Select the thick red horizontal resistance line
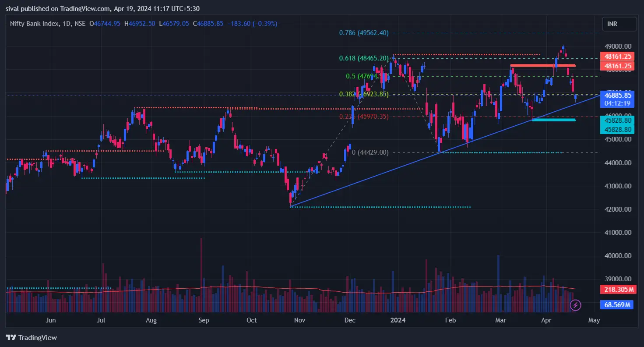This screenshot has width=644, height=347. tap(543, 66)
